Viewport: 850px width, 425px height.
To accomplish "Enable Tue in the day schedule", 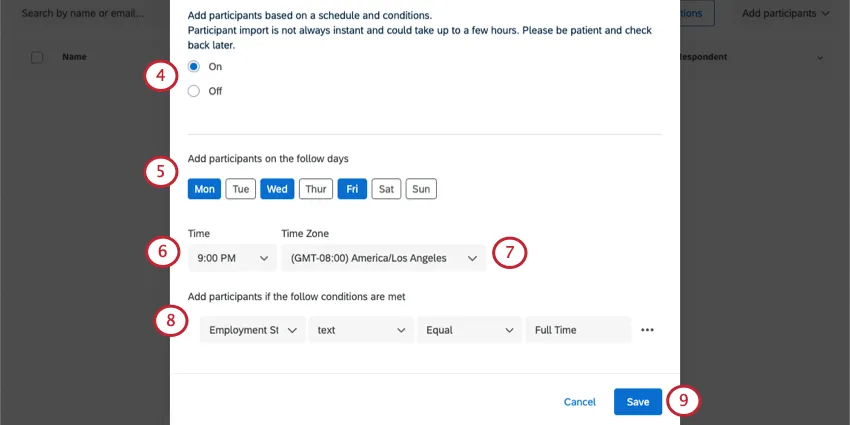I will 240,189.
